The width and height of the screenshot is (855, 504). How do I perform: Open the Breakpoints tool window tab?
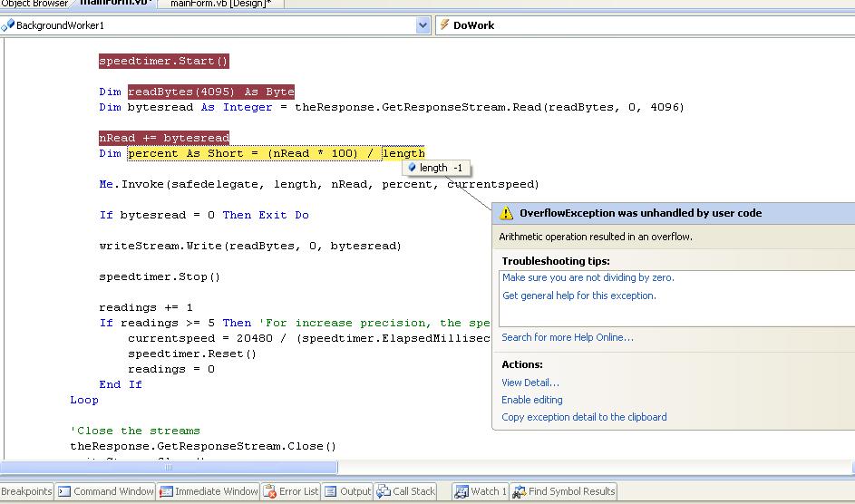[x=26, y=491]
